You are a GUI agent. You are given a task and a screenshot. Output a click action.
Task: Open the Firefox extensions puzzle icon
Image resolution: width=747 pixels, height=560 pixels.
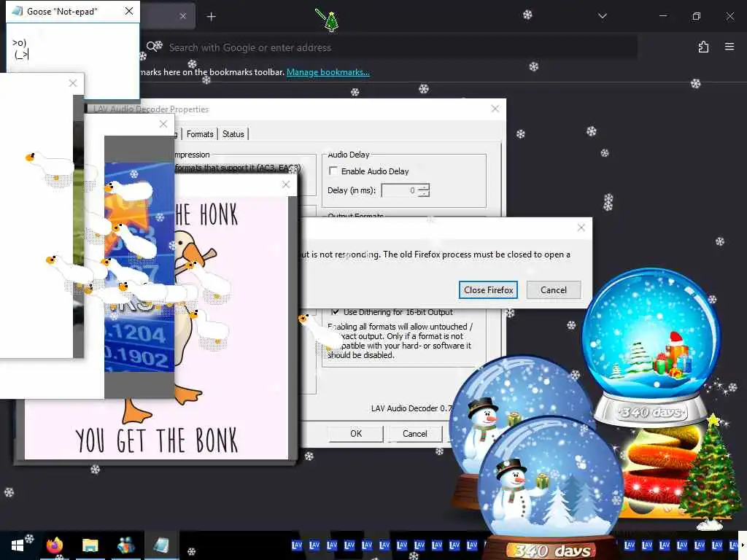pyautogui.click(x=703, y=47)
